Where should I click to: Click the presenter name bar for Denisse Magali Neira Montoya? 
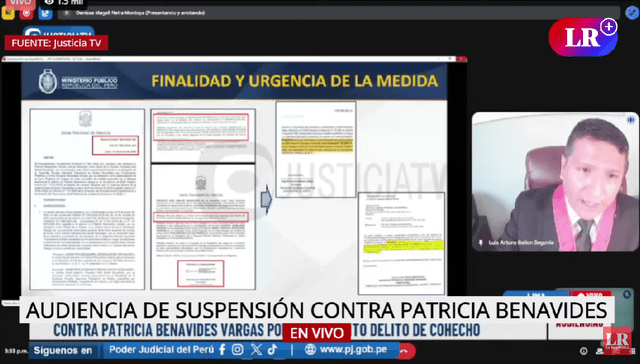click(x=339, y=13)
